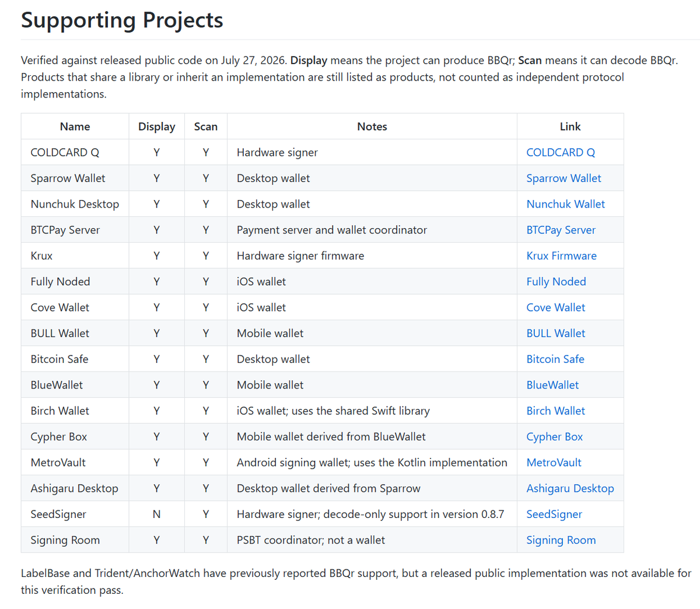Open the MetroVault link

point(554,463)
